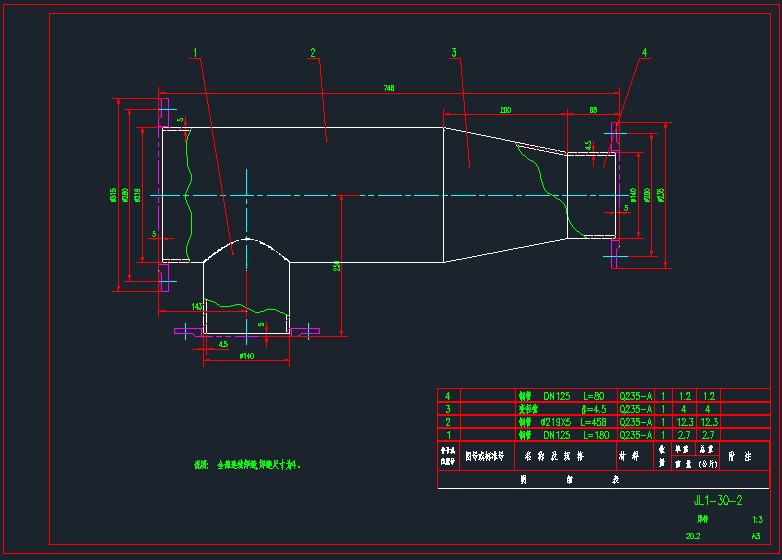The image size is (782, 560).
Task: Select drawing number JL1-30-2 text
Action: click(x=717, y=500)
